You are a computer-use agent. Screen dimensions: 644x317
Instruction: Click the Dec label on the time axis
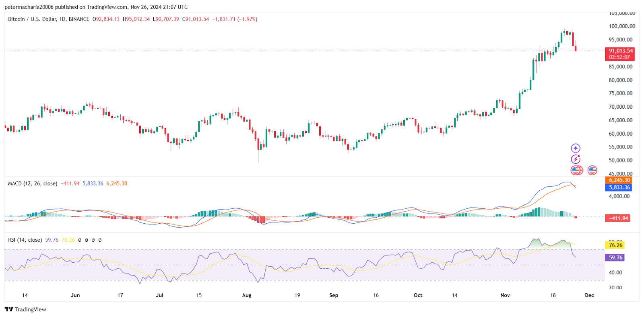589,295
